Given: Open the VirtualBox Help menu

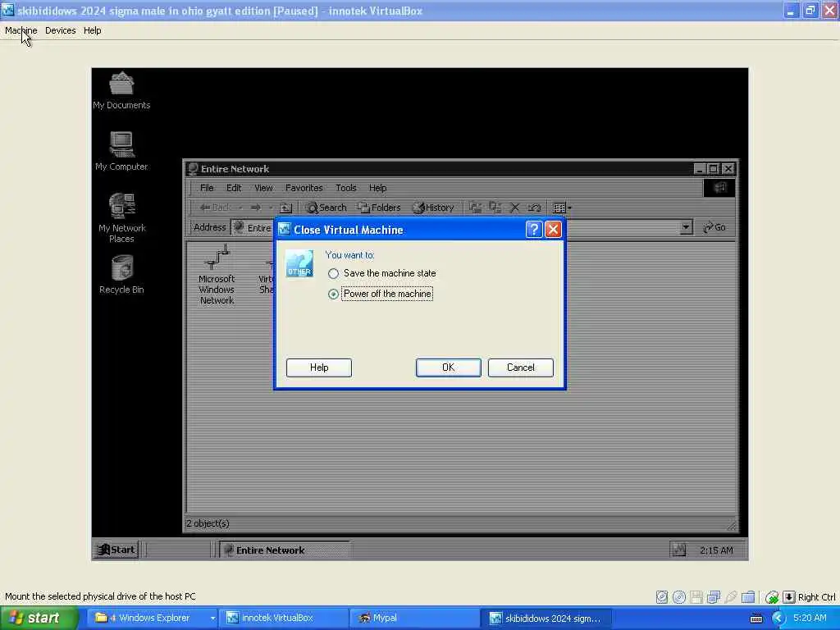Looking at the screenshot, I should coord(92,30).
